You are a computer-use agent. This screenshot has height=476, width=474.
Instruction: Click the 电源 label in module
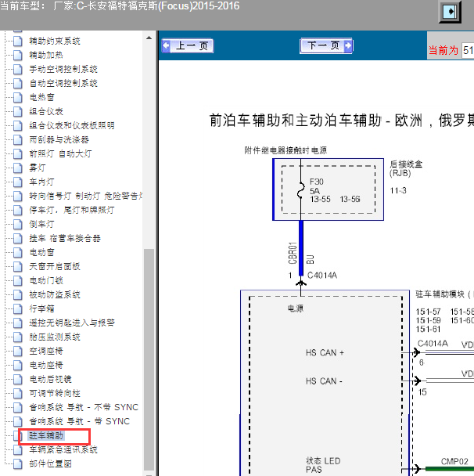(296, 308)
